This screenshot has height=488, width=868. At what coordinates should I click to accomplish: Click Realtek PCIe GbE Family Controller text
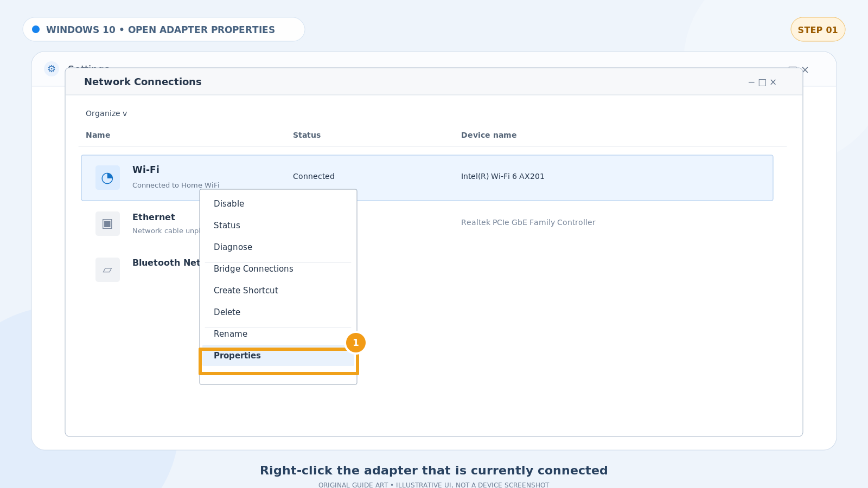coord(528,222)
